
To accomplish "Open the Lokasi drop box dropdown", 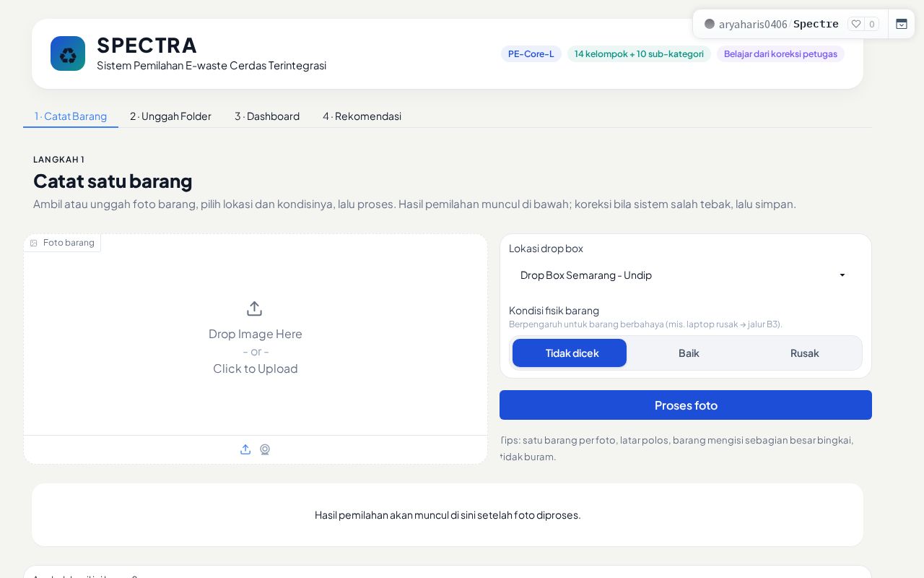I will tap(686, 275).
